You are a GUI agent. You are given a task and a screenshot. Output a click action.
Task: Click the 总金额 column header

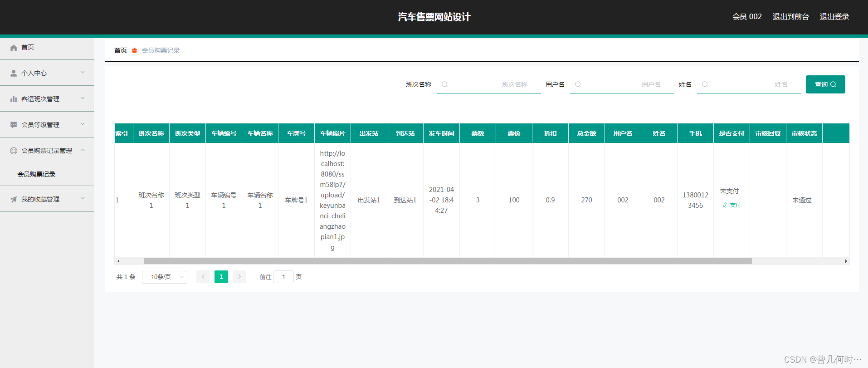click(587, 133)
